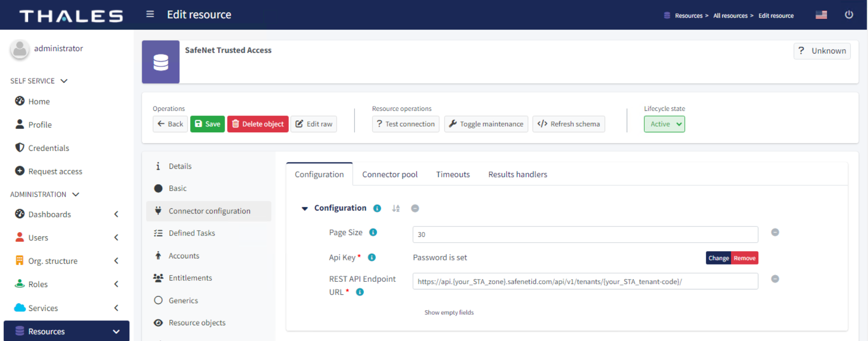Expand the Roles submenu chevron
Image resolution: width=868 pixels, height=341 pixels.
click(116, 284)
